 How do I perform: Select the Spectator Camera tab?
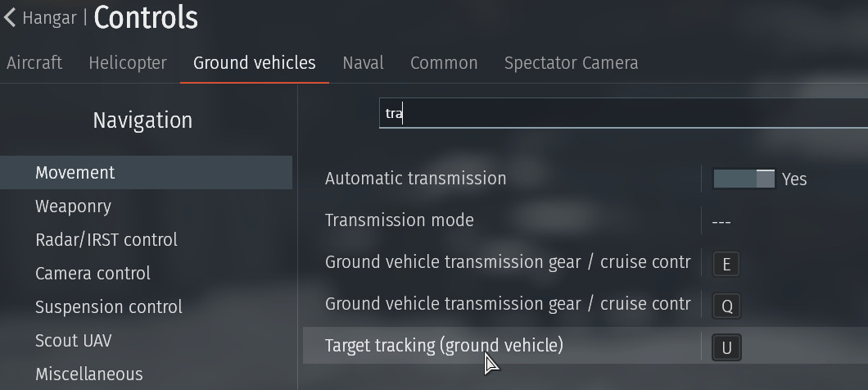point(572,62)
